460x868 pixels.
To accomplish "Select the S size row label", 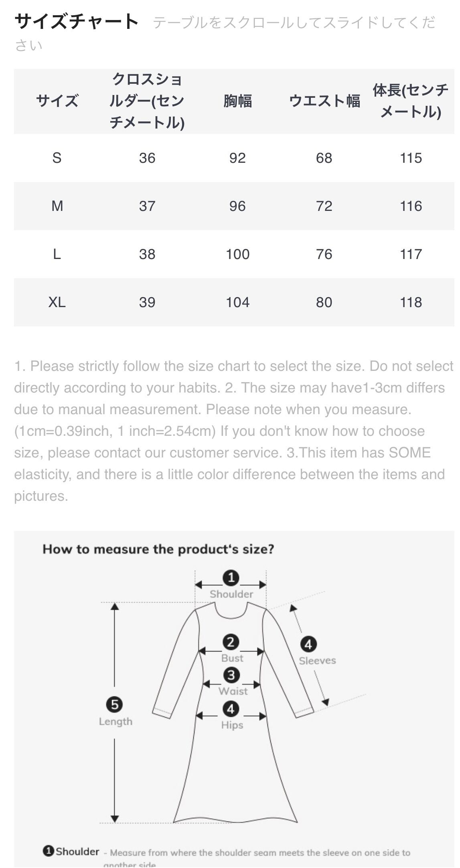I will (x=57, y=158).
